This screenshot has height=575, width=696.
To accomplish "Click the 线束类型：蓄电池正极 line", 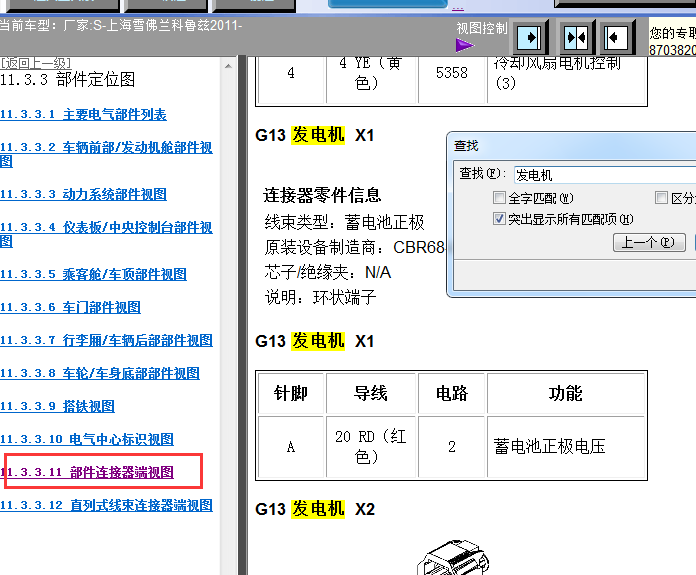I will (344, 222).
